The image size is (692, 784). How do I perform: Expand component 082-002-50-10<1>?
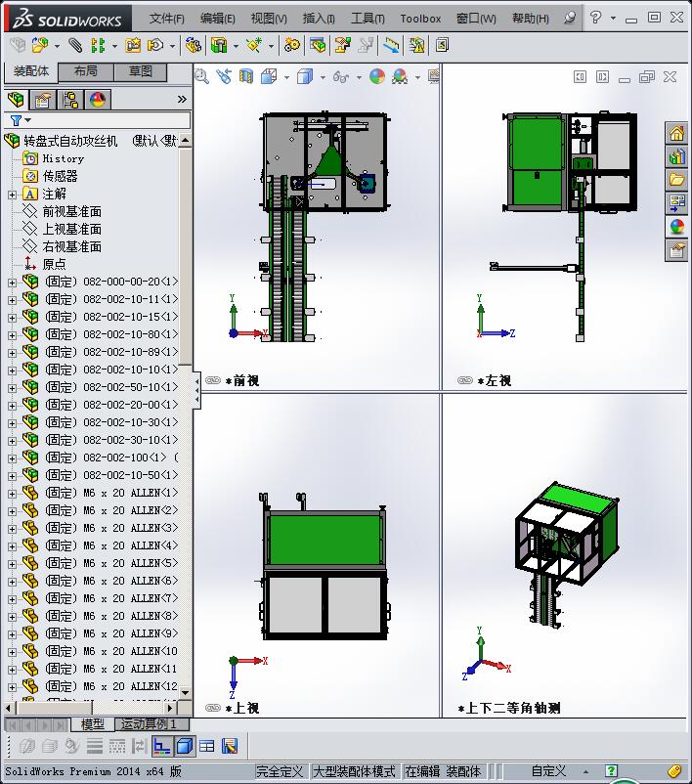12,388
